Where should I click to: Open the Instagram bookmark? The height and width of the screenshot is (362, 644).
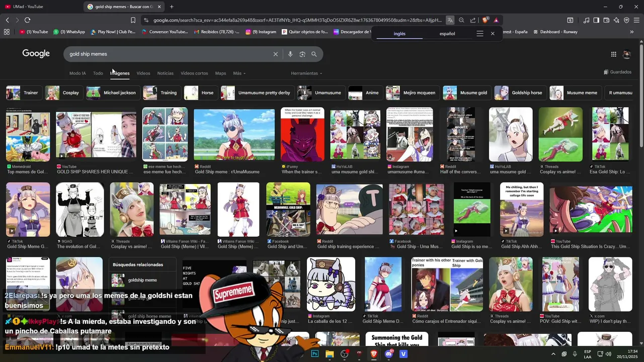coord(261,32)
